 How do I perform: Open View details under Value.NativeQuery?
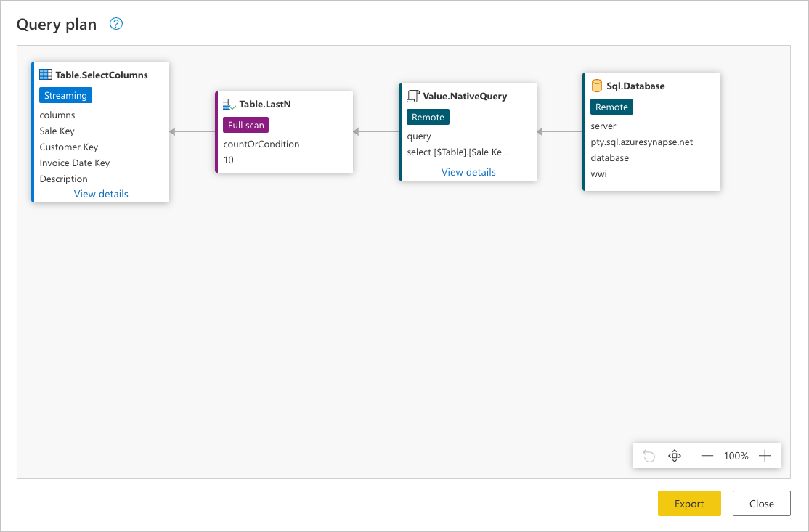point(468,172)
